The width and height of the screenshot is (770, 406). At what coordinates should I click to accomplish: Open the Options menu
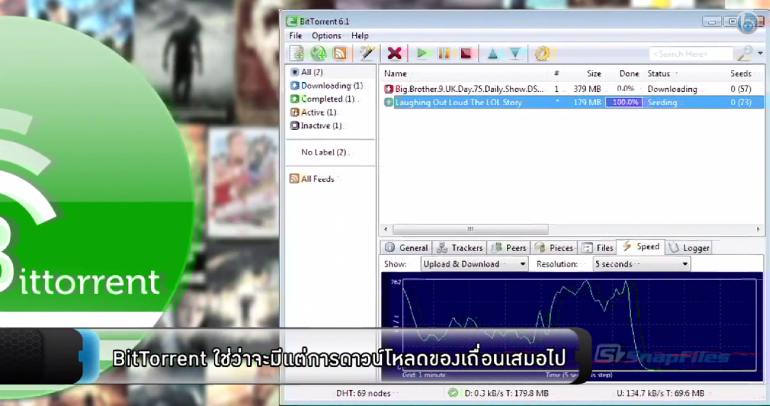click(x=326, y=36)
